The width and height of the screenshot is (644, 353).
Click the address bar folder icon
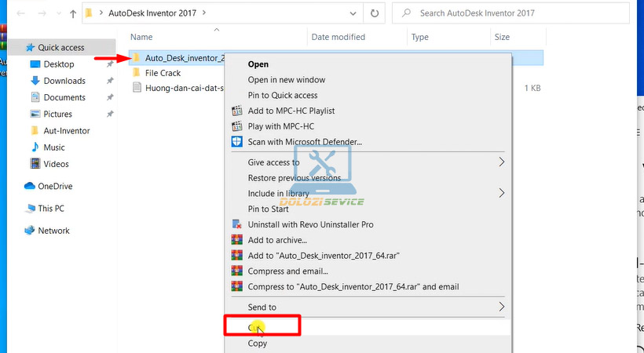pos(88,13)
